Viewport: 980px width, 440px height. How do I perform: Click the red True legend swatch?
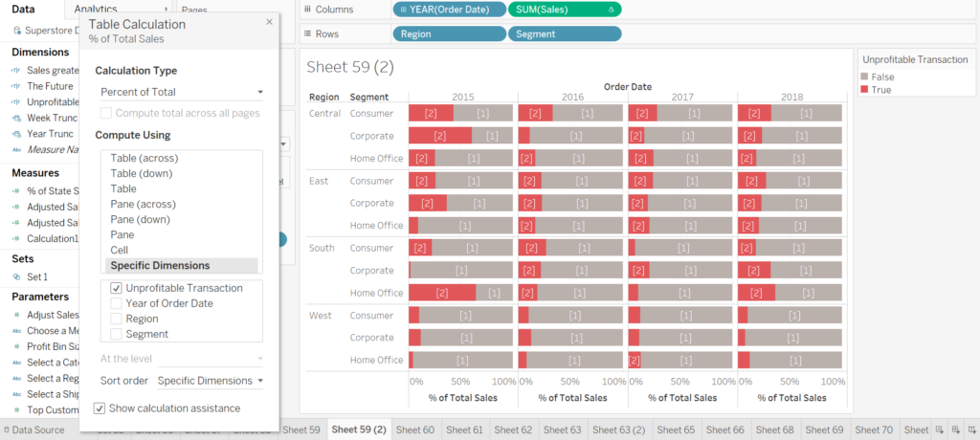(x=865, y=90)
